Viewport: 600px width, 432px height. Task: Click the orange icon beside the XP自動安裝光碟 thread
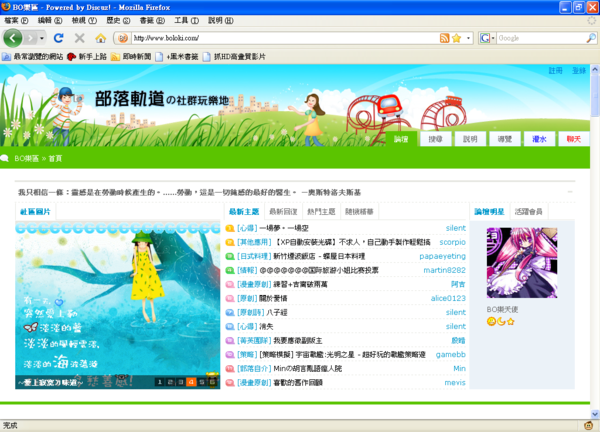[230, 242]
